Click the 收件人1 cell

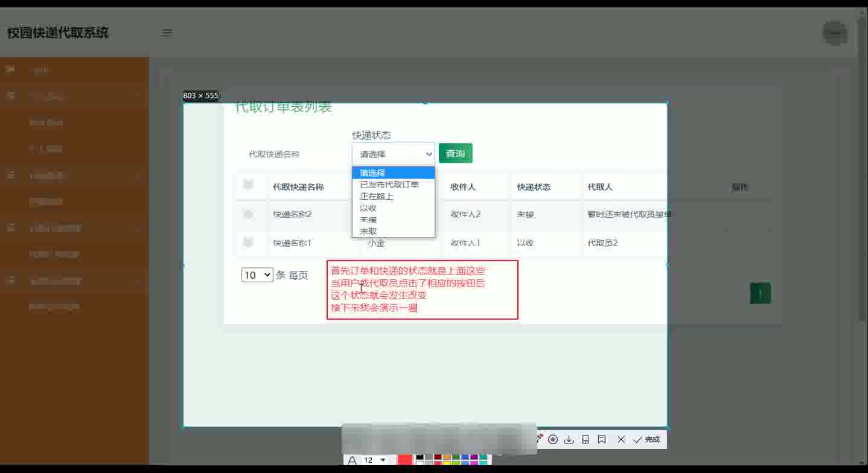465,243
